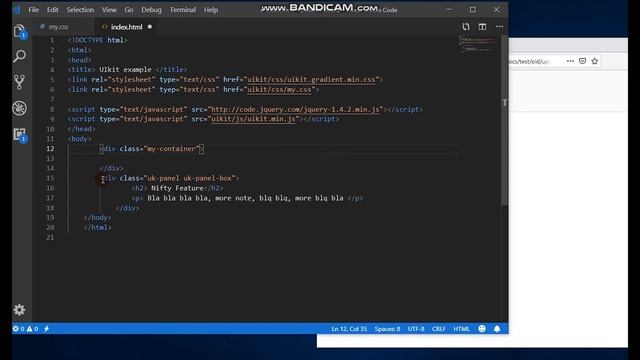Click the closing </html> tag

click(97, 227)
